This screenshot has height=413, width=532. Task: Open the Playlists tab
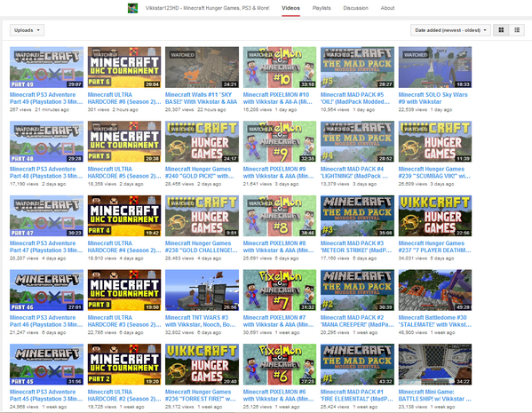tap(322, 8)
